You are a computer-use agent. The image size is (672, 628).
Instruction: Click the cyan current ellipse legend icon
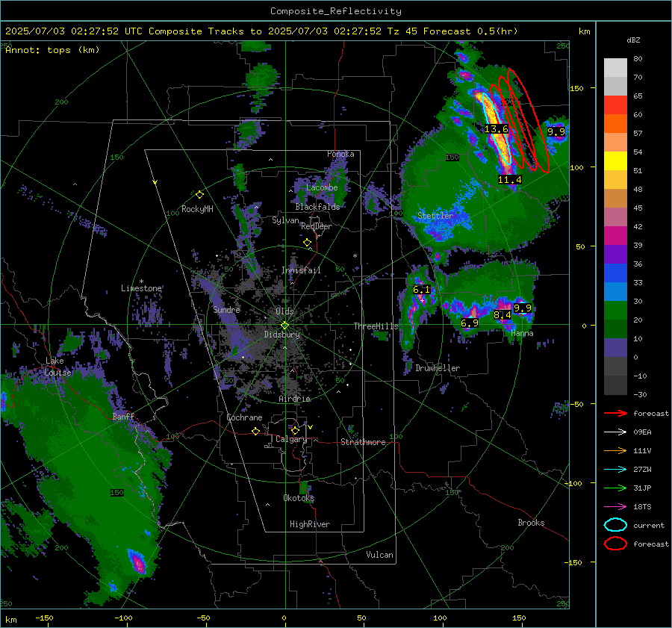click(615, 525)
